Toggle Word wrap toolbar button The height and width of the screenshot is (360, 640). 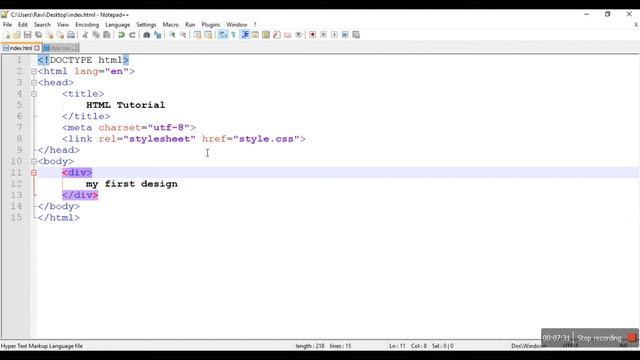(222, 35)
